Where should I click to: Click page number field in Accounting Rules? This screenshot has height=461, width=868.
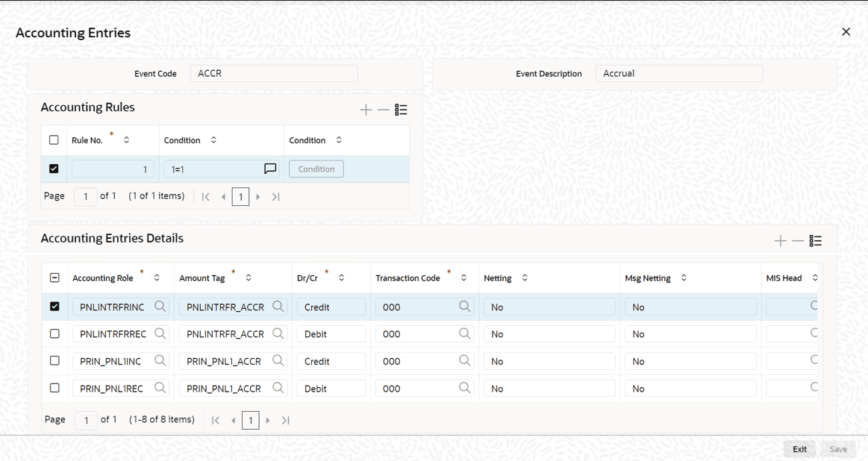coord(86,197)
